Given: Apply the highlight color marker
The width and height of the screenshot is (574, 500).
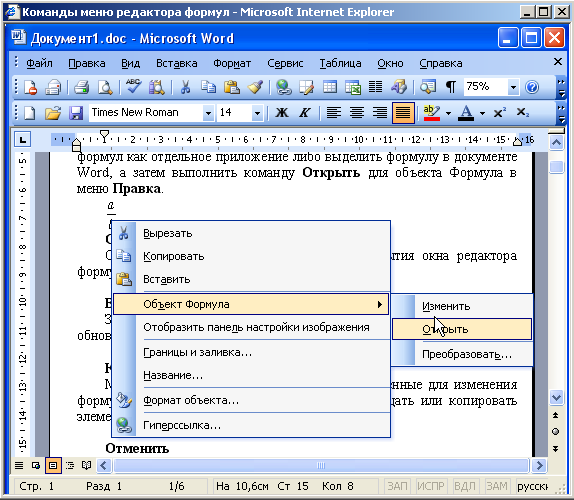Looking at the screenshot, I should tap(432, 113).
